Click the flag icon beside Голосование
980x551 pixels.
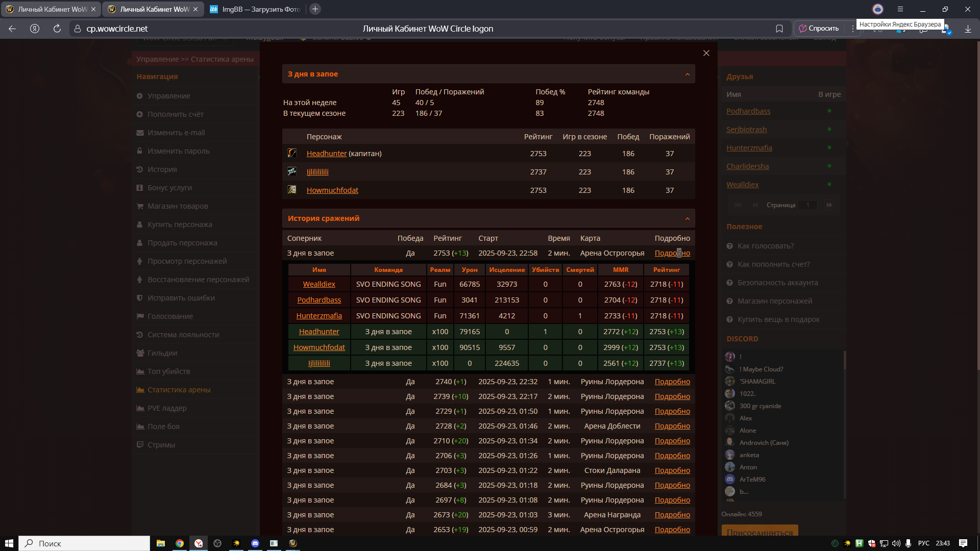(140, 316)
